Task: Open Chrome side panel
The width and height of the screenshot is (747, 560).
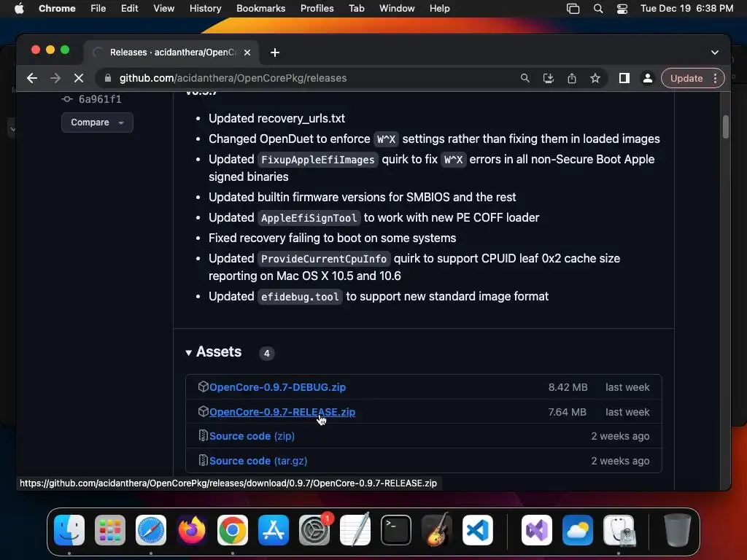Action: (624, 78)
